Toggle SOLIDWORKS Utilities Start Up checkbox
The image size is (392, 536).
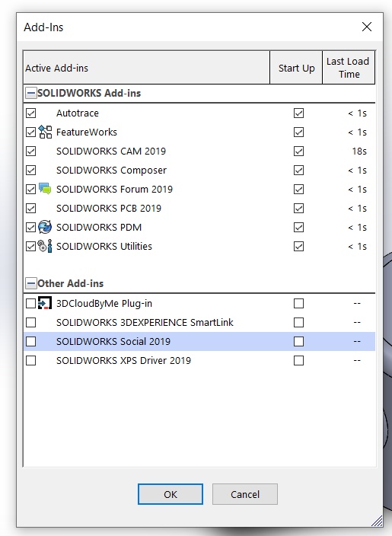coord(298,246)
